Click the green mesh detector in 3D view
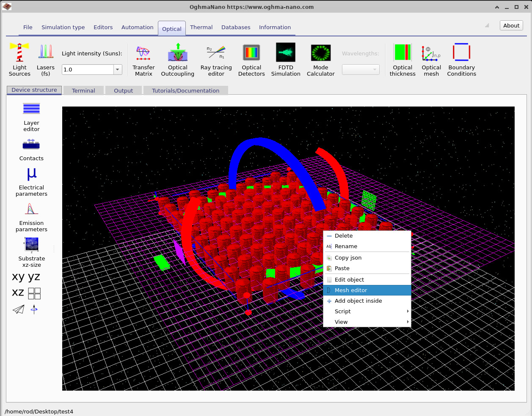Screen dimensions: 532x416 tap(369, 200)
